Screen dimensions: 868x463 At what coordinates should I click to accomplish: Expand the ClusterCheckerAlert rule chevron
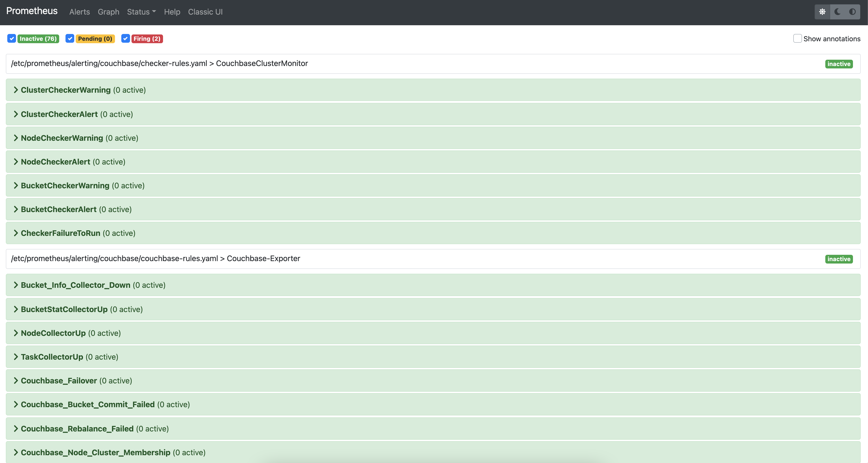tap(16, 114)
